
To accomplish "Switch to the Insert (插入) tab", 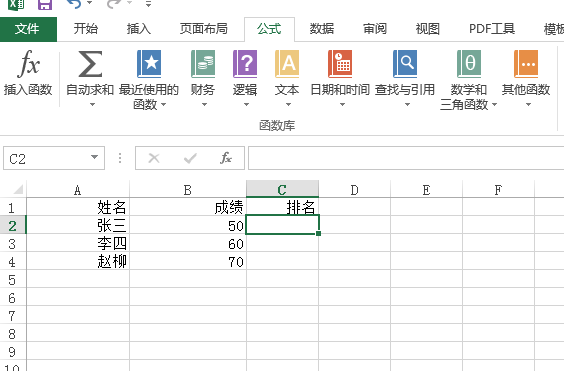I will (138, 29).
